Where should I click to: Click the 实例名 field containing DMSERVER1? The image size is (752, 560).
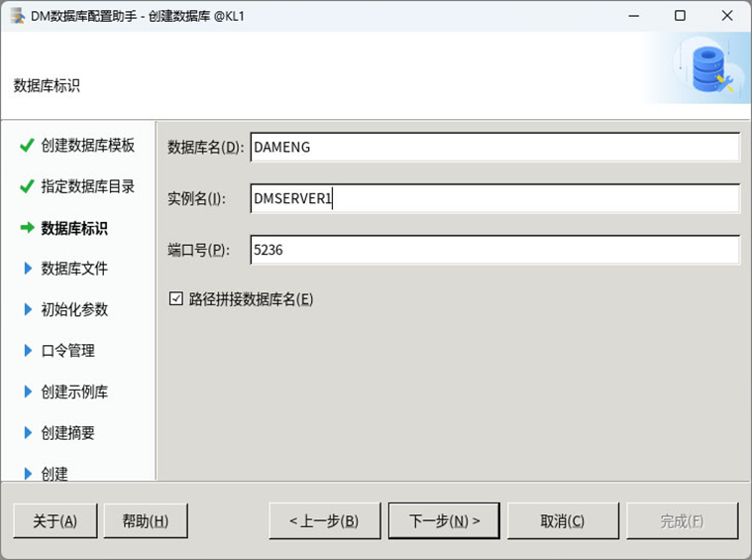tap(495, 198)
